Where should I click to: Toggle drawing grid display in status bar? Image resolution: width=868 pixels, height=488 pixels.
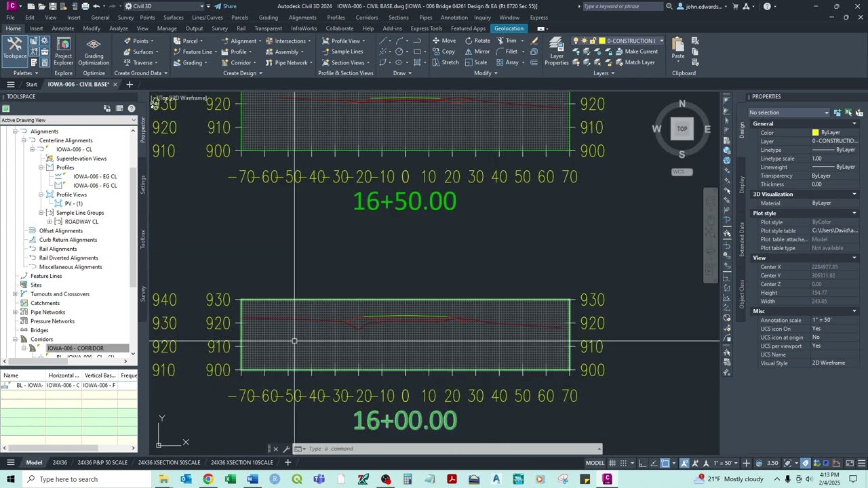coord(613,463)
